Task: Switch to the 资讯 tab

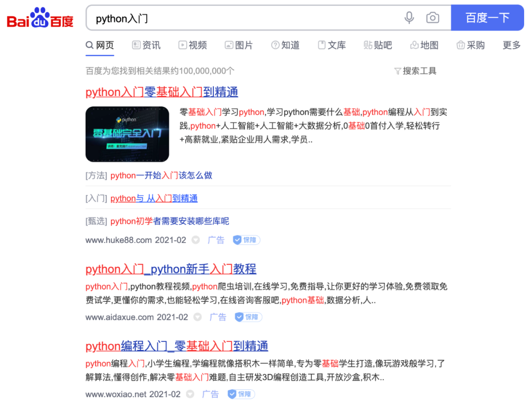Action: point(146,45)
